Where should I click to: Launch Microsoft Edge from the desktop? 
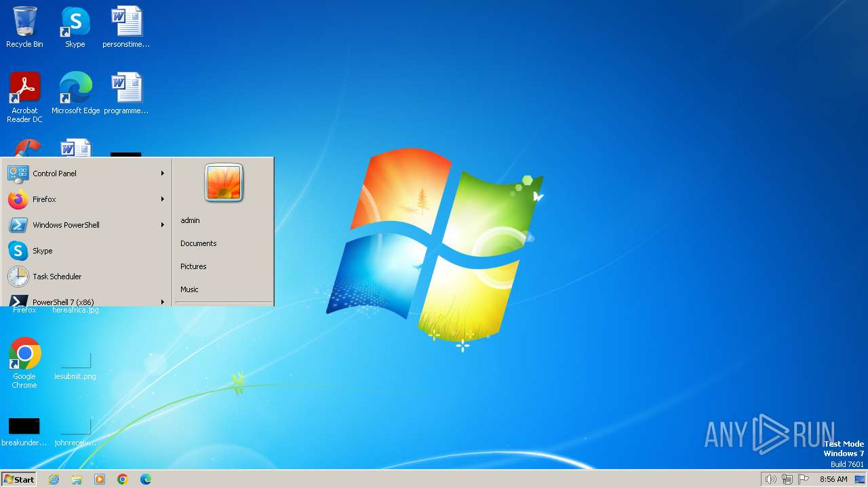pos(75,94)
